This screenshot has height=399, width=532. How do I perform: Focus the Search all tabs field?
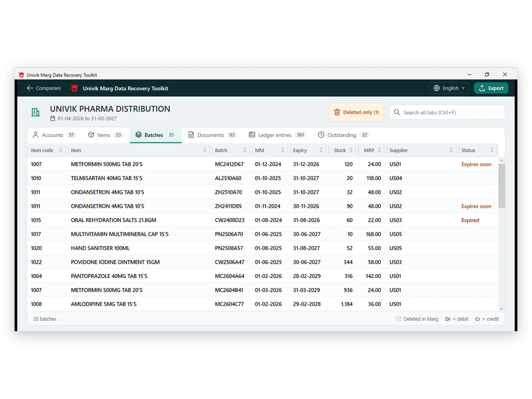click(447, 112)
